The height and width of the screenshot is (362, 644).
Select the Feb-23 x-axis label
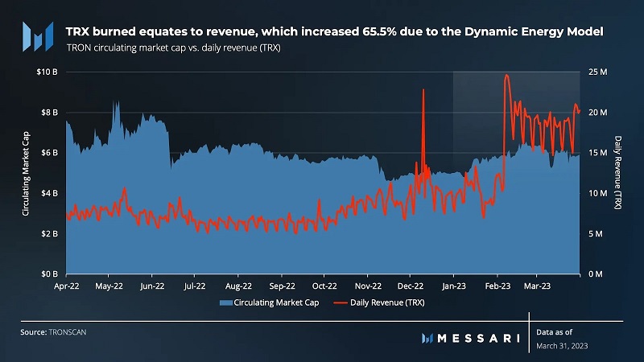pyautogui.click(x=497, y=285)
